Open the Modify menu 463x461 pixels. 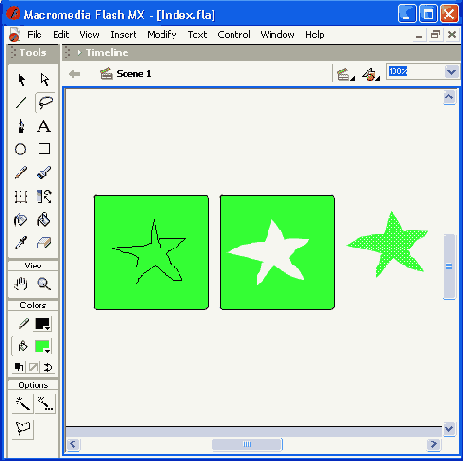(x=162, y=35)
